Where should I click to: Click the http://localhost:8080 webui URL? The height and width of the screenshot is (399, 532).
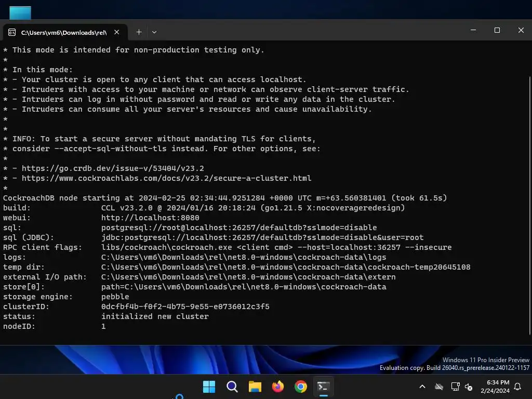coord(150,218)
